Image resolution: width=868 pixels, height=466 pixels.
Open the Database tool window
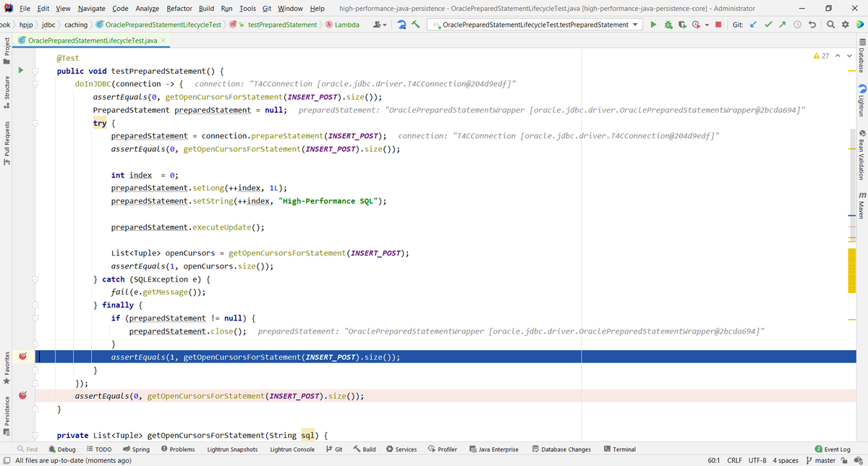(861, 54)
